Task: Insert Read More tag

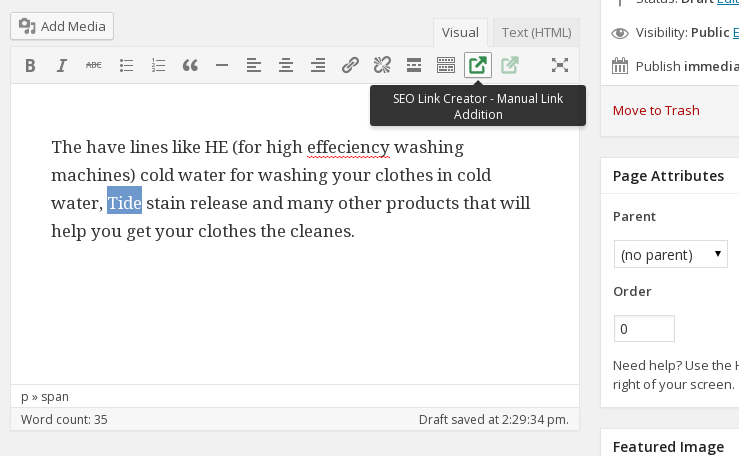Action: point(414,65)
